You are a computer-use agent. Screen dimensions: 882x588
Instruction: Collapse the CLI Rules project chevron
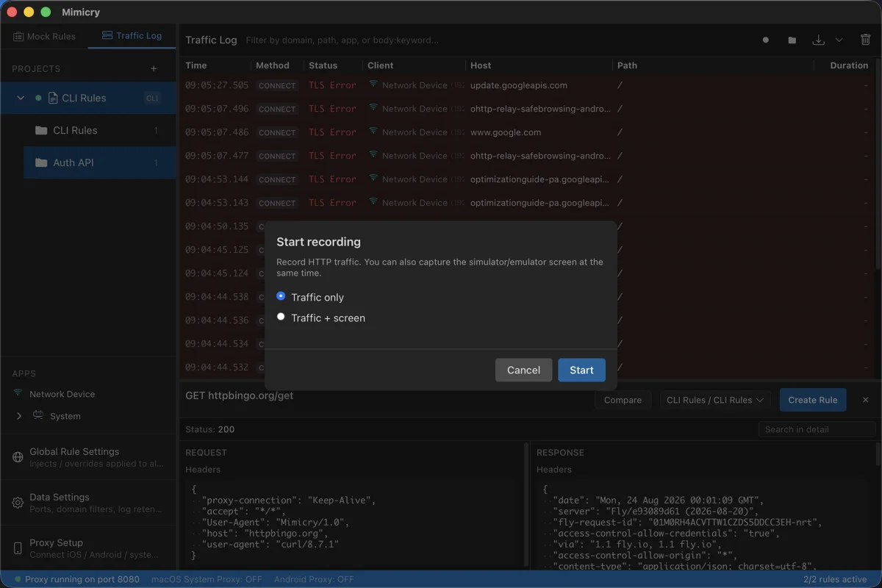tap(20, 98)
